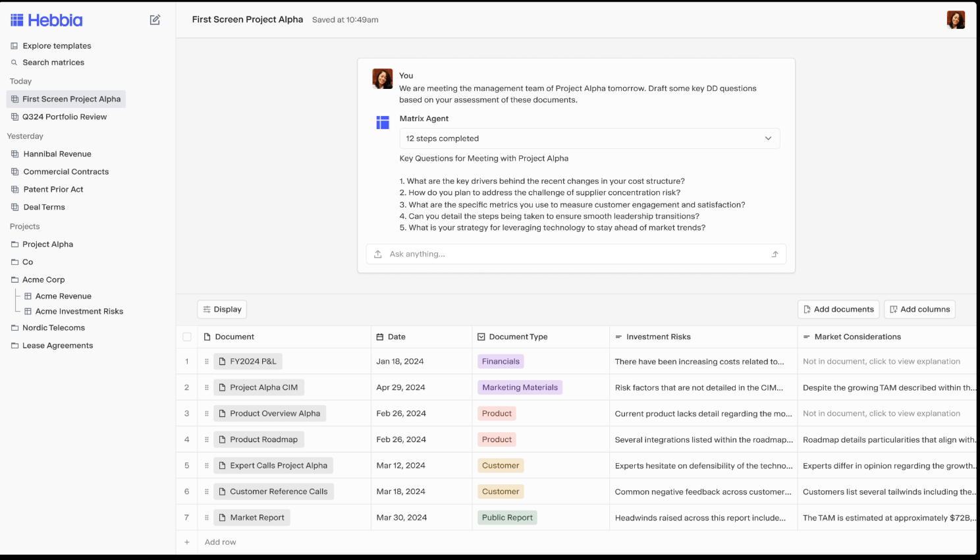This screenshot has height=560, width=980.
Task: Click the upload icon in chat box
Action: (378, 254)
